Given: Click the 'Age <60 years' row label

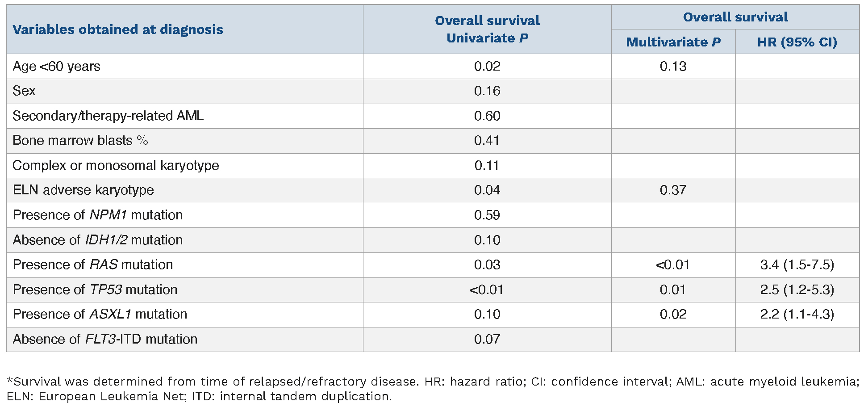Looking at the screenshot, I should coord(57,67).
